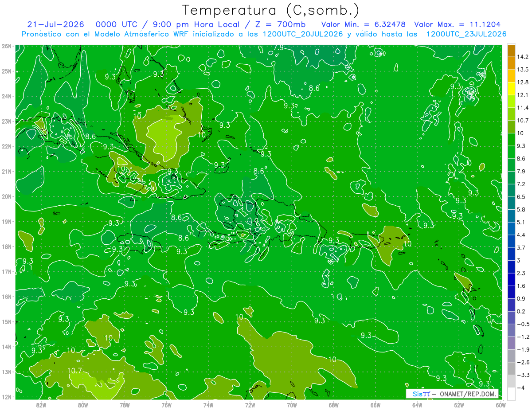Click the legend value "0.2"
532x411 pixels.
(x=521, y=311)
